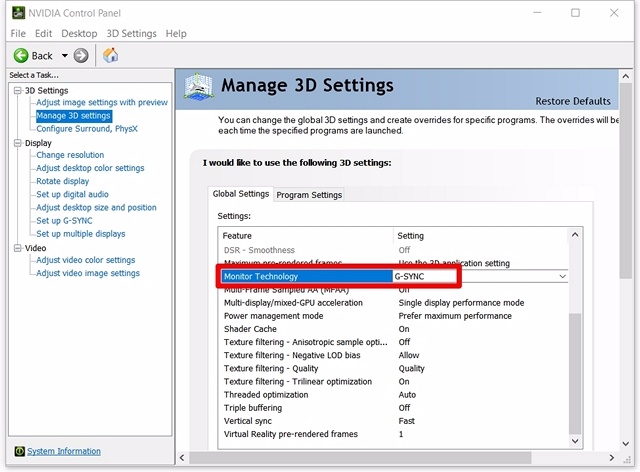The width and height of the screenshot is (640, 472).
Task: Click the horizontal scrollbar thumb
Action: pyautogui.click(x=360, y=458)
